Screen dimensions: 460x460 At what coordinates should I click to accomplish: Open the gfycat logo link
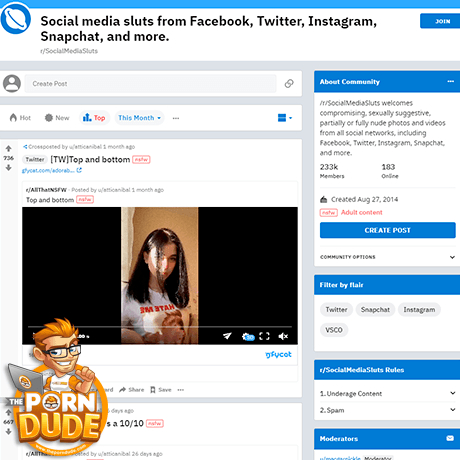pyautogui.click(x=278, y=354)
